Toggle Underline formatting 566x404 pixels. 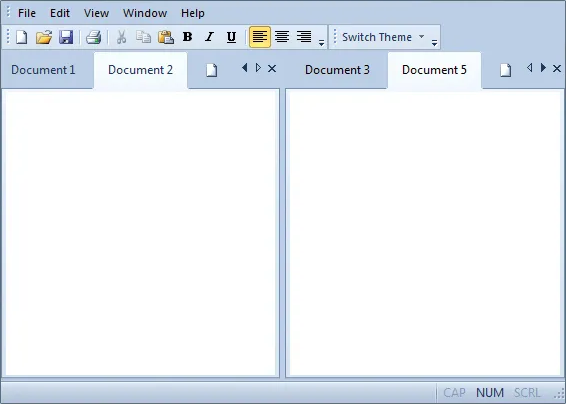[x=231, y=37]
